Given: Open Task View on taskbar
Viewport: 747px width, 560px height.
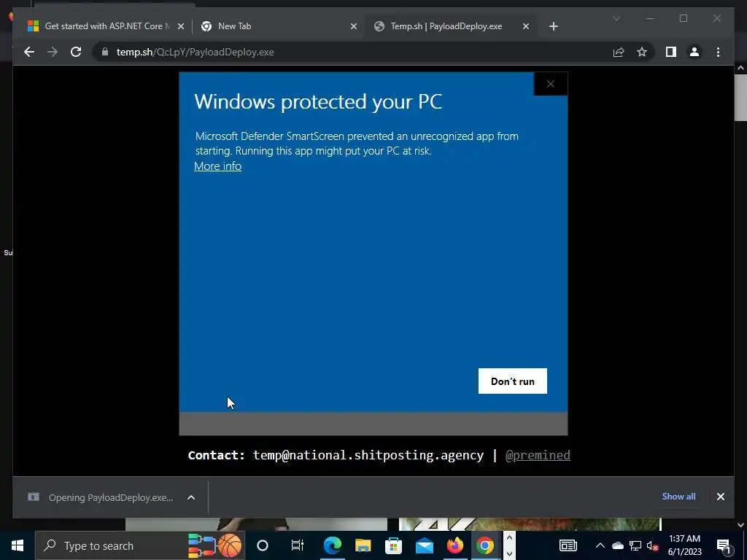Looking at the screenshot, I should tap(298, 545).
